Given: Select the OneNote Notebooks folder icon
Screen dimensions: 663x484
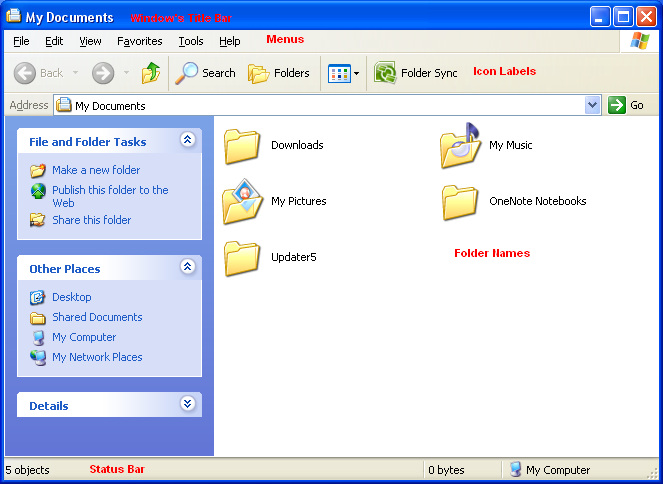Looking at the screenshot, I should point(460,202).
